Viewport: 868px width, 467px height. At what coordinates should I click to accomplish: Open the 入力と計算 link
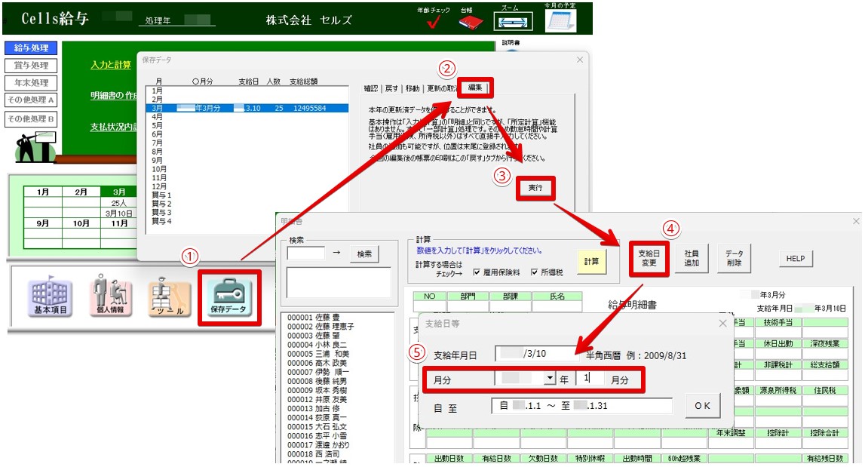point(111,65)
